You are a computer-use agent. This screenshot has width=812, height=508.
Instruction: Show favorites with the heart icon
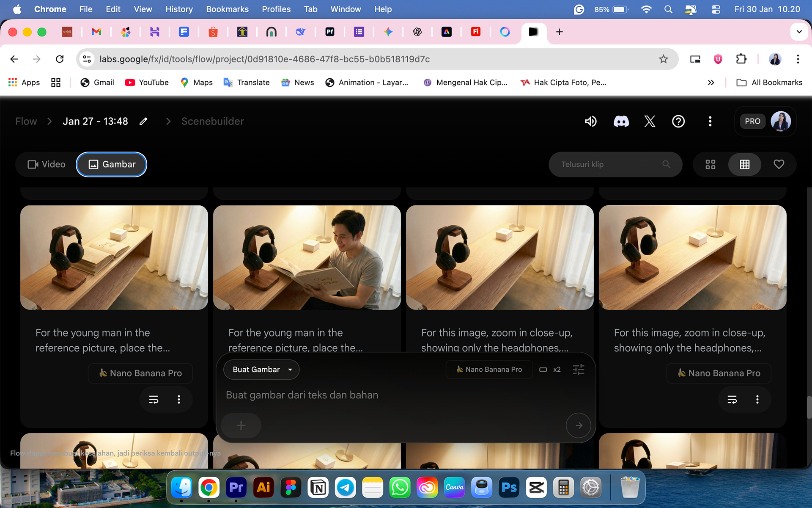779,164
